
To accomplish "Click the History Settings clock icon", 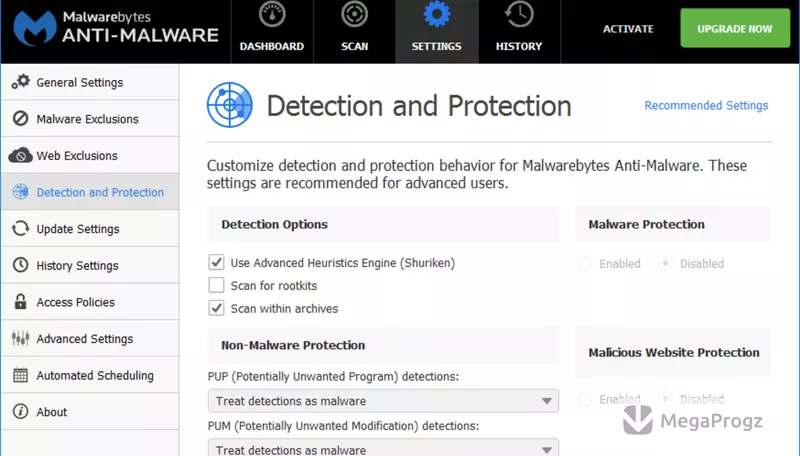I will point(20,265).
